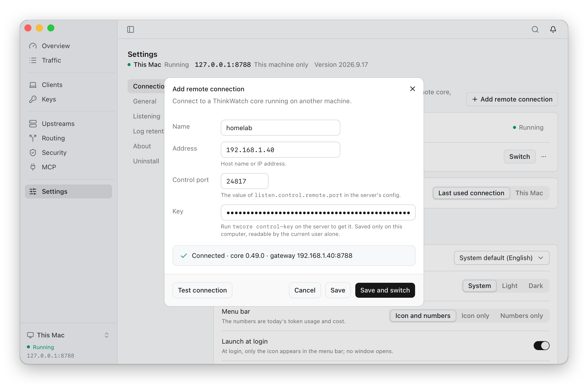
Task: Select Numbers only menu bar style
Action: click(x=521, y=316)
